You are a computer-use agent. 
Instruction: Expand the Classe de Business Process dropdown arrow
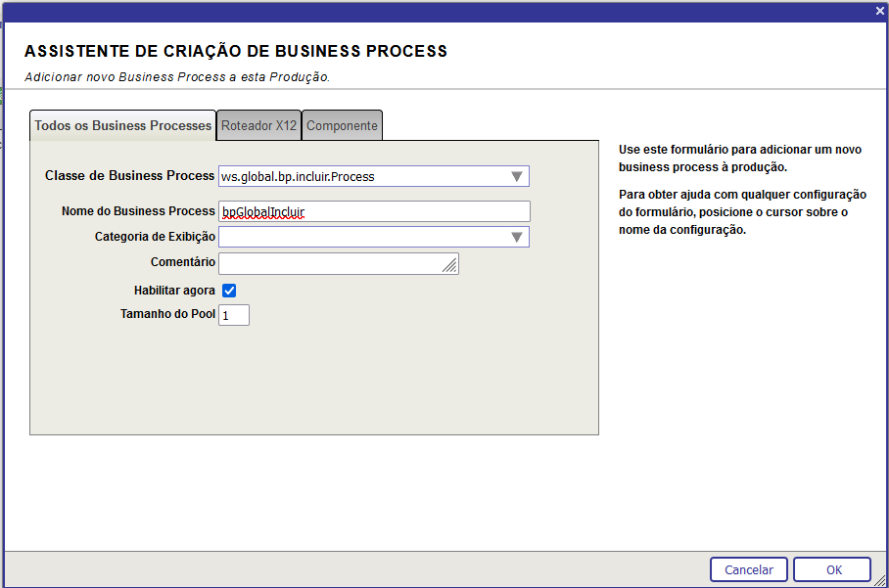517,177
